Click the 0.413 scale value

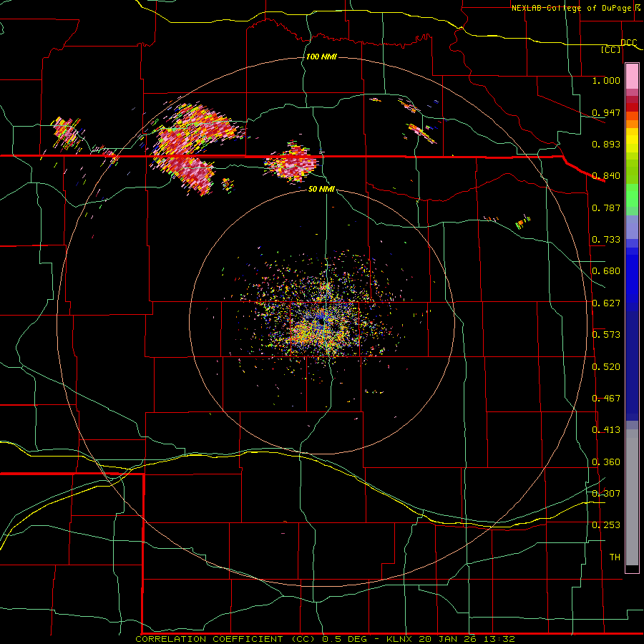(x=606, y=430)
